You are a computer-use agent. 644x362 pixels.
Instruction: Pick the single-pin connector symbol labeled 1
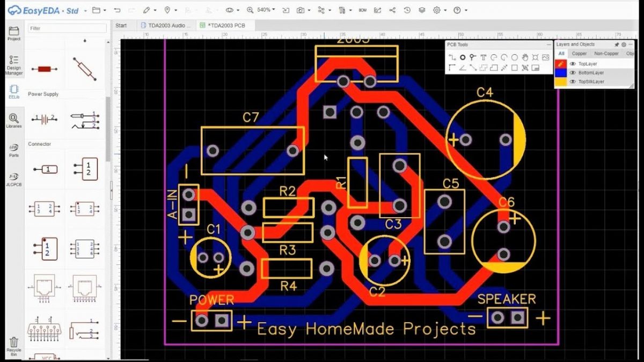point(45,169)
